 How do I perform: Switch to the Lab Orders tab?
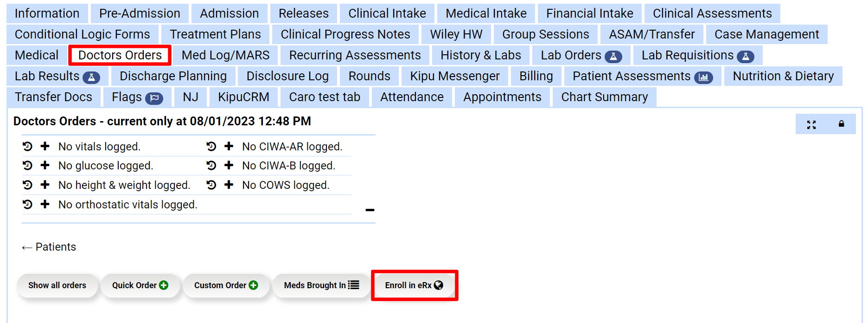581,55
